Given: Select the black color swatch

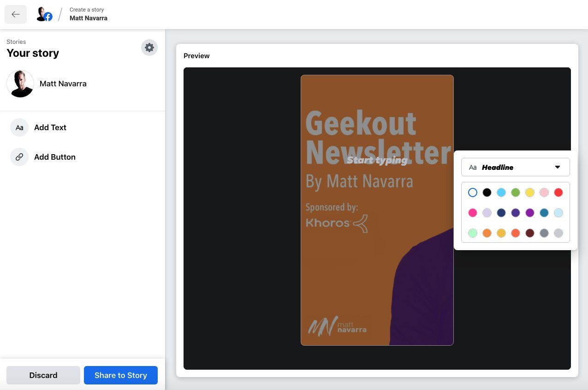Looking at the screenshot, I should click(x=487, y=192).
